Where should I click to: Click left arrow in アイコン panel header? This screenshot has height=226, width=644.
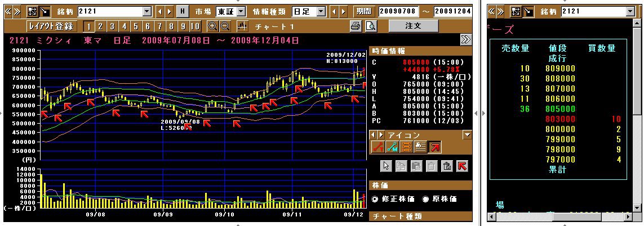pos(374,135)
